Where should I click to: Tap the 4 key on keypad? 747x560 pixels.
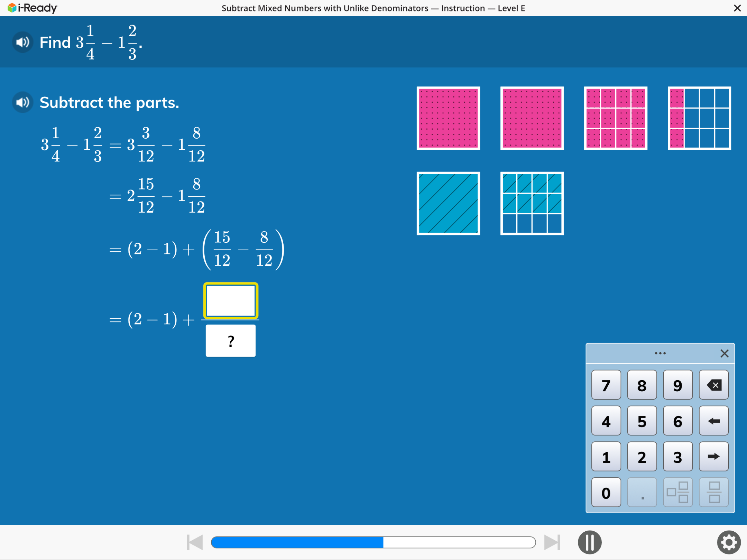click(606, 421)
